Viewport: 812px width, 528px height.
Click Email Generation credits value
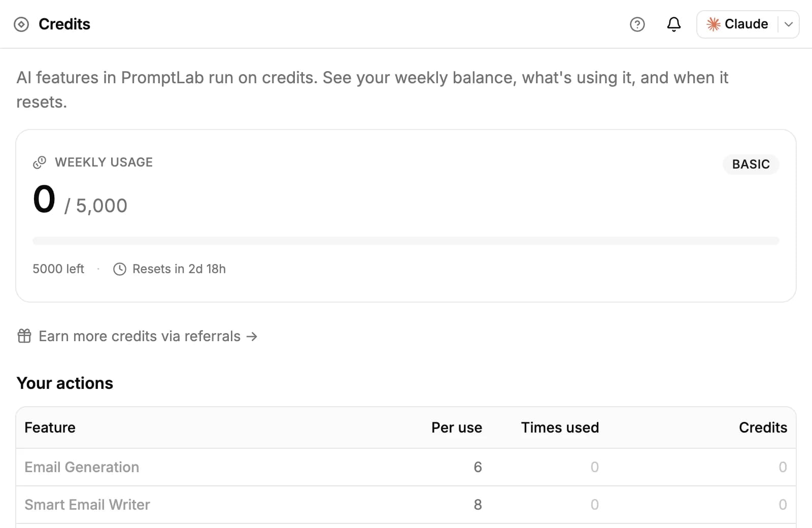coord(783,467)
